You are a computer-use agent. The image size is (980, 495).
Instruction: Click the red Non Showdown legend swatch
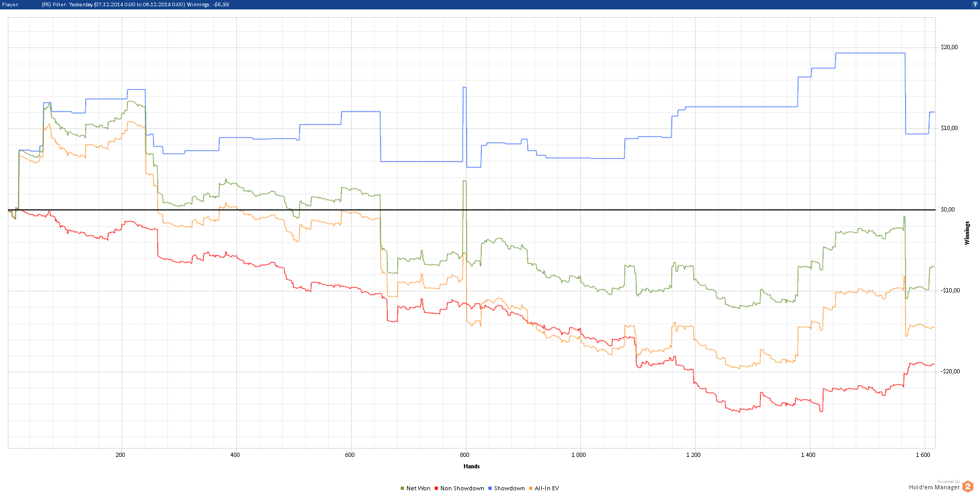click(436, 488)
